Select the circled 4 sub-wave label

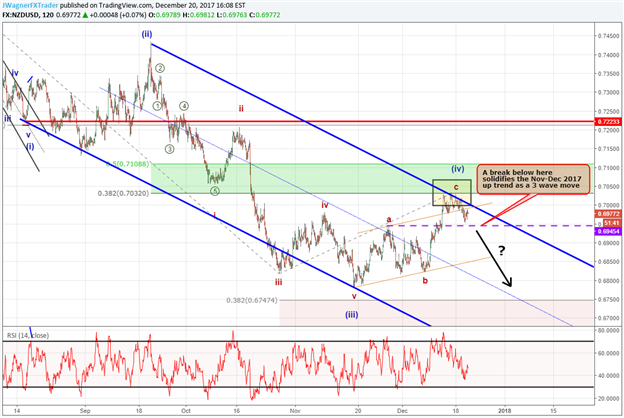coord(183,106)
